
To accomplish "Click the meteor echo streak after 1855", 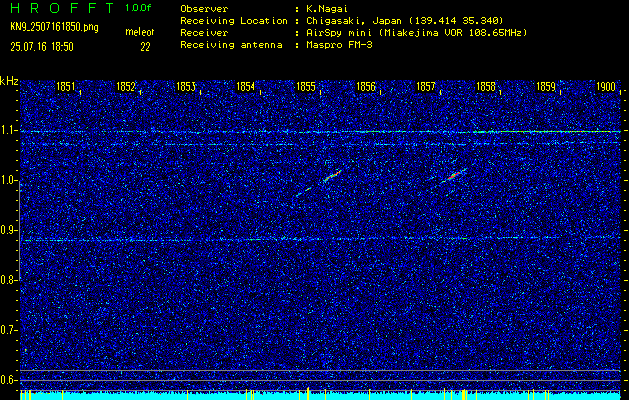I will click(x=333, y=176).
